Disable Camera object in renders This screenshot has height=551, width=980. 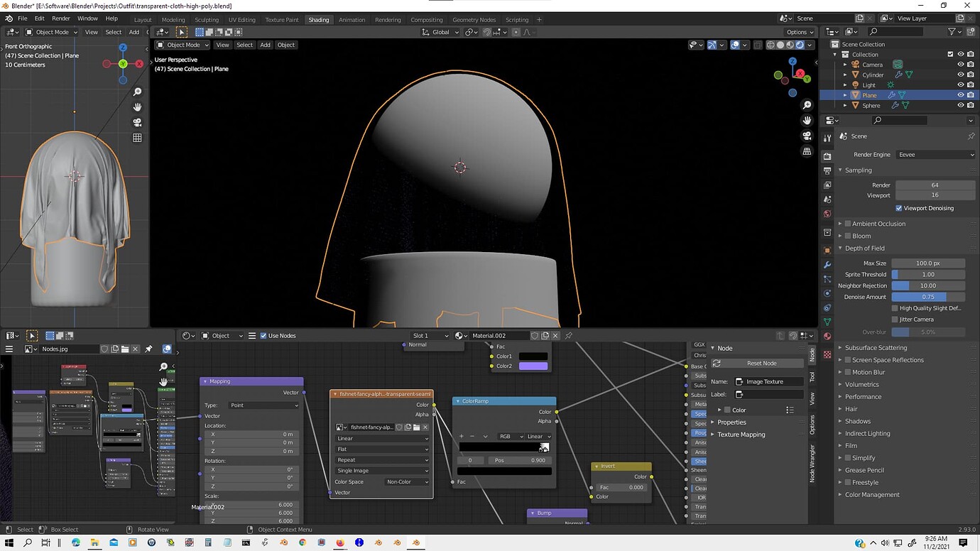click(x=971, y=65)
